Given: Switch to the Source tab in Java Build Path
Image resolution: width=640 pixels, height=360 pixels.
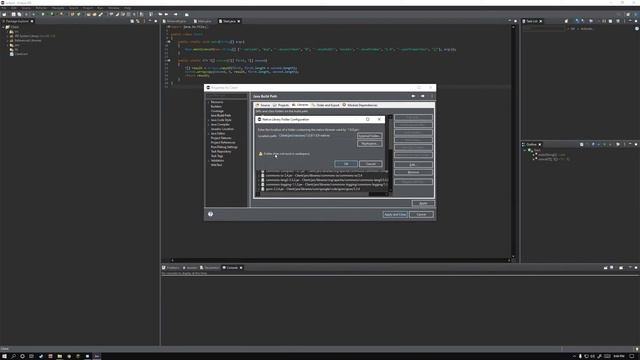Looking at the screenshot, I should click(x=263, y=105).
